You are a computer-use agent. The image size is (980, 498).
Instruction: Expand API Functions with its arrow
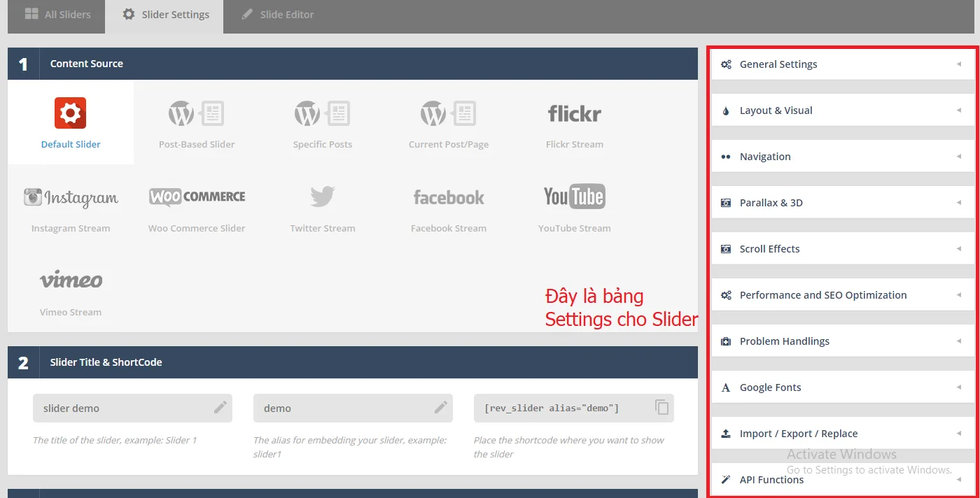click(x=959, y=480)
